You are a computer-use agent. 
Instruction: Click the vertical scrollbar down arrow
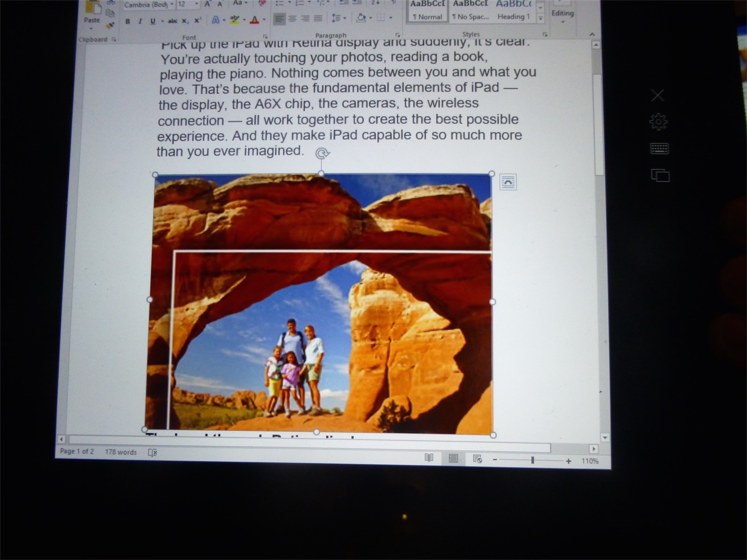coord(605,438)
